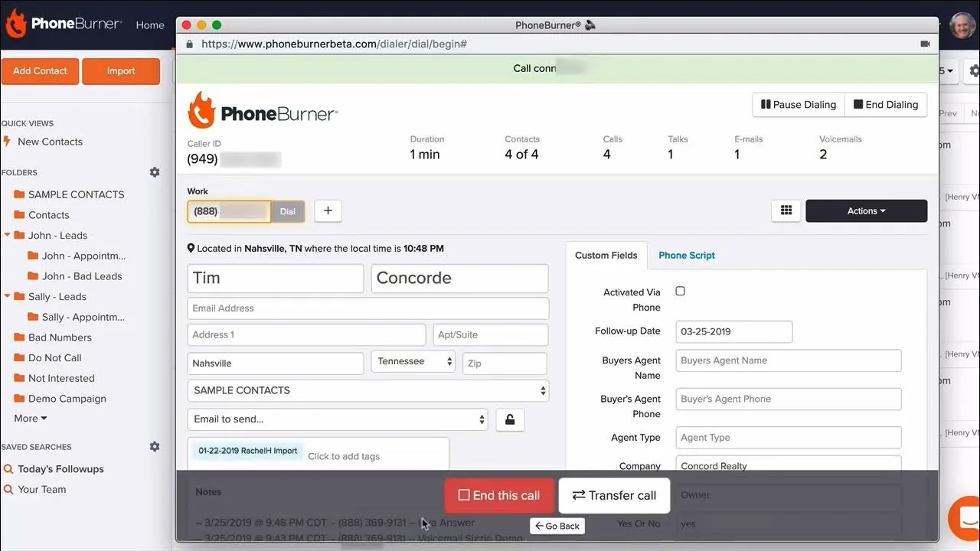This screenshot has height=551, width=980.
Task: Click the End Dialing button
Action: click(x=886, y=105)
